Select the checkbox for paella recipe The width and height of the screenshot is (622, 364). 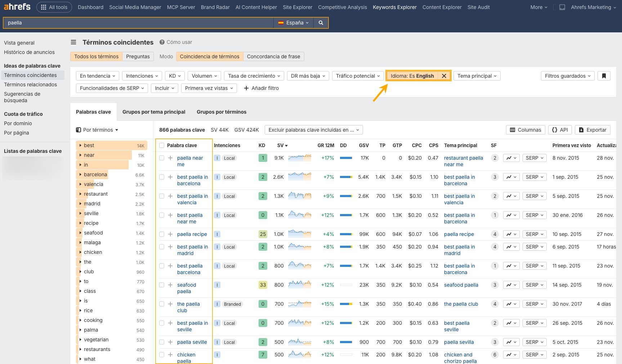tap(161, 234)
